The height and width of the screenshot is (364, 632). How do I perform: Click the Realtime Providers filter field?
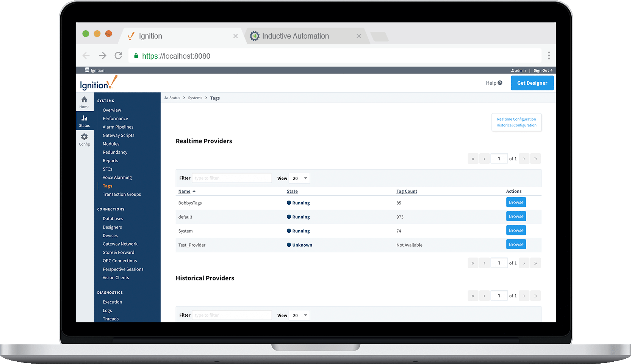coord(232,178)
